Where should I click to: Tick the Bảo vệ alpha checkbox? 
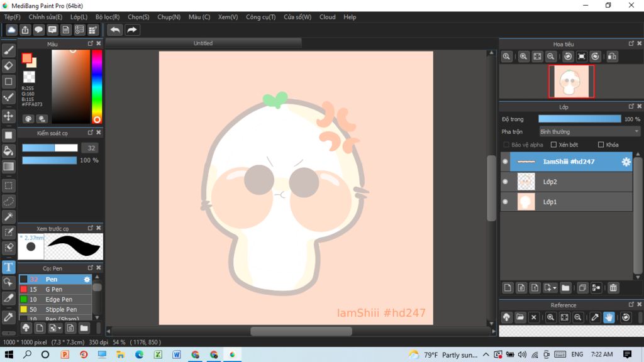[506, 145]
